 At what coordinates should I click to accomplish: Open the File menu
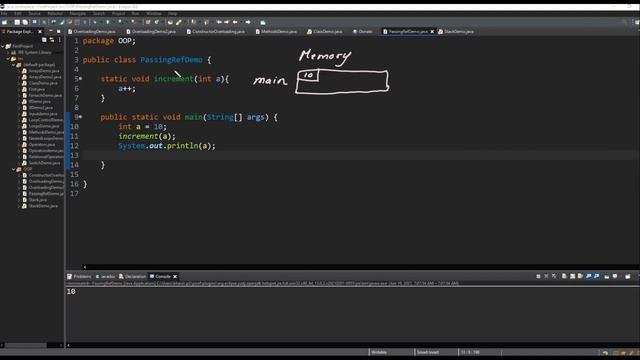4,13
